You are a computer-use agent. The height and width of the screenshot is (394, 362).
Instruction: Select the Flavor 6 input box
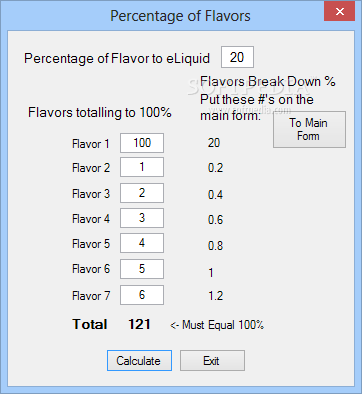coord(142,269)
